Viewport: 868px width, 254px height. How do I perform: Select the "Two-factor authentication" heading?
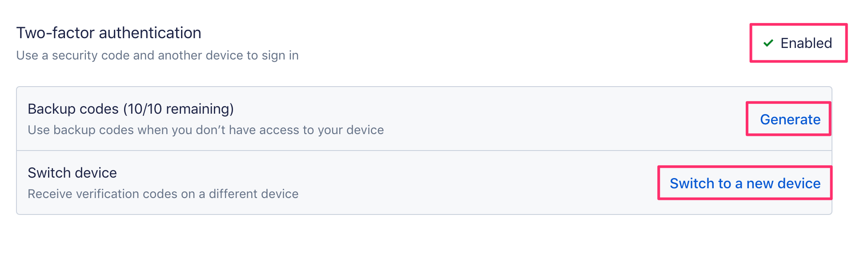(x=108, y=33)
